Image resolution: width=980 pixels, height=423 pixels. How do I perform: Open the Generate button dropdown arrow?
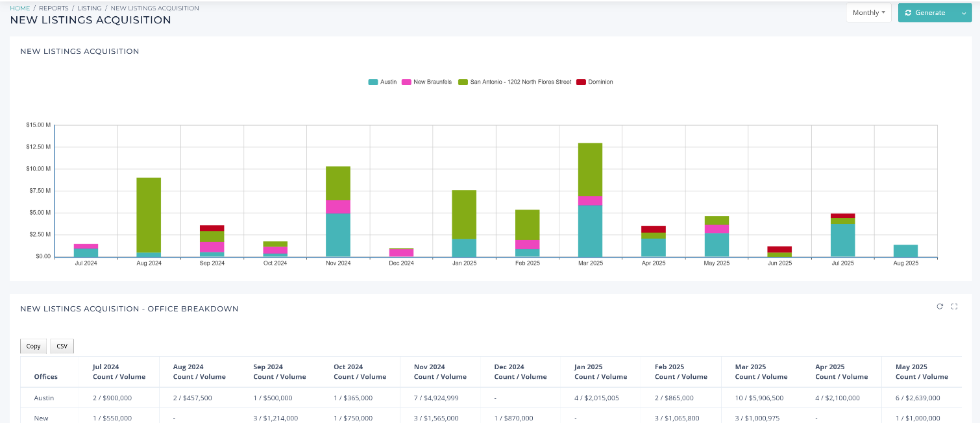click(963, 13)
